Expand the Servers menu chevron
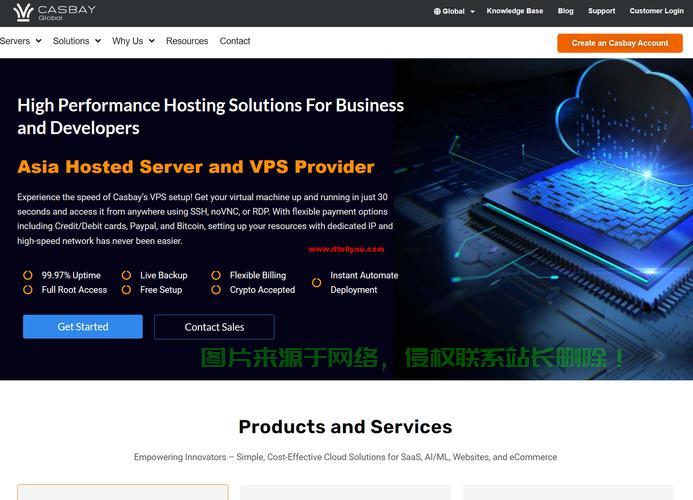This screenshot has height=500, width=693. pos(39,41)
